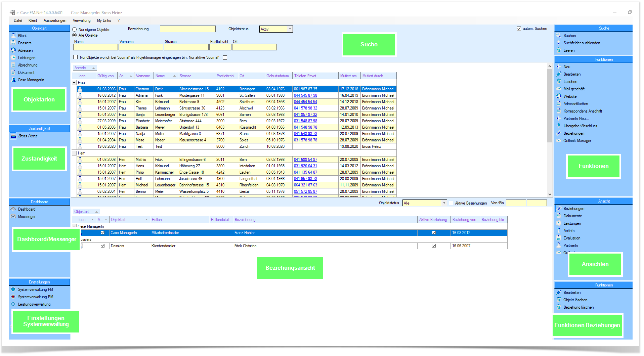The width and height of the screenshot is (644, 356).
Task: Toggle the autom. Suchen checkbox
Action: [x=519, y=29]
